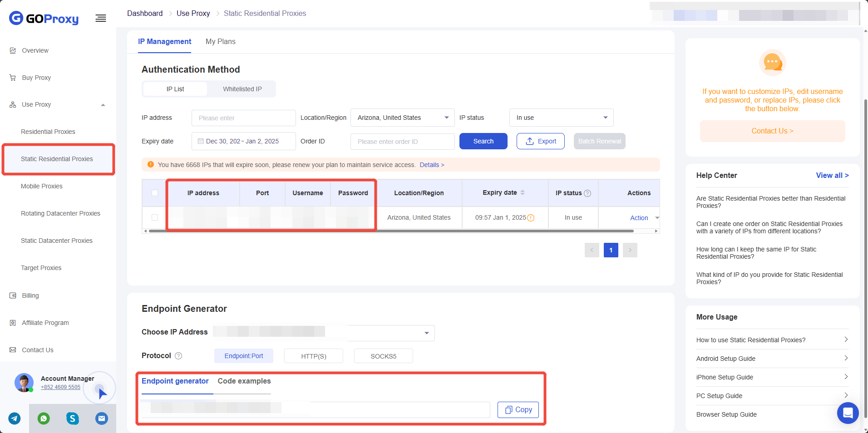Switch to My Plans tab

point(221,41)
